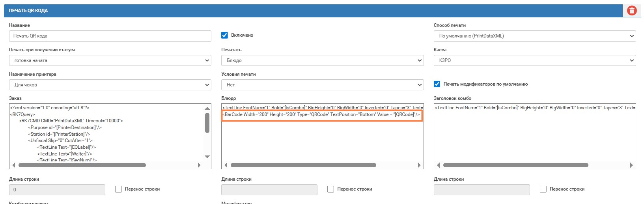Uncheck the Включено checkbox
Image resolution: width=644 pixels, height=204 pixels.
(225, 35)
